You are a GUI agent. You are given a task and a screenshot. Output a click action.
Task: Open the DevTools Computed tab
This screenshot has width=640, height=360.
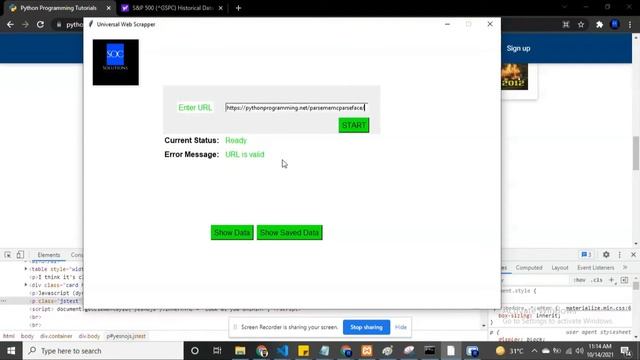[529, 268]
